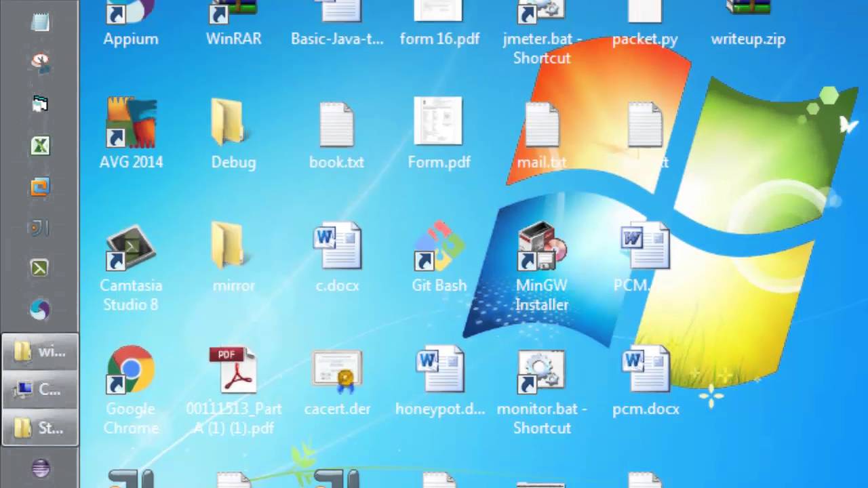This screenshot has width=868, height=488.
Task: Select the mail.txt file icon
Action: click(x=542, y=134)
